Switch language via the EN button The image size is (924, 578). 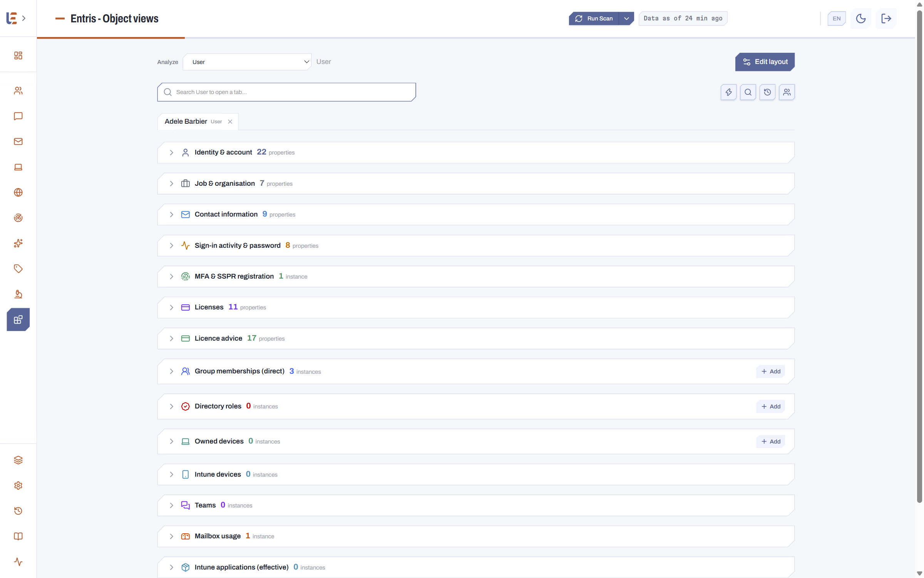click(x=837, y=18)
